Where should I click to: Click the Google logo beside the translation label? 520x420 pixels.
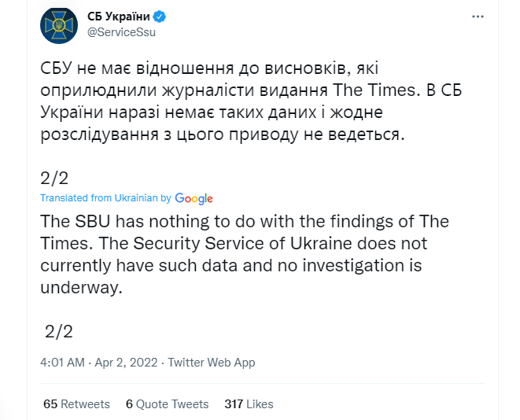194,198
